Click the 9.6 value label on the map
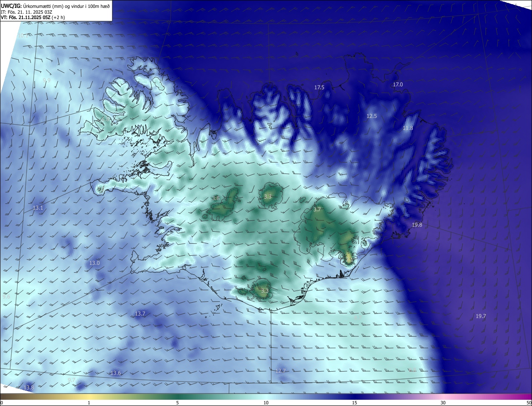The height and width of the screenshot is (406, 532). click(6, 297)
